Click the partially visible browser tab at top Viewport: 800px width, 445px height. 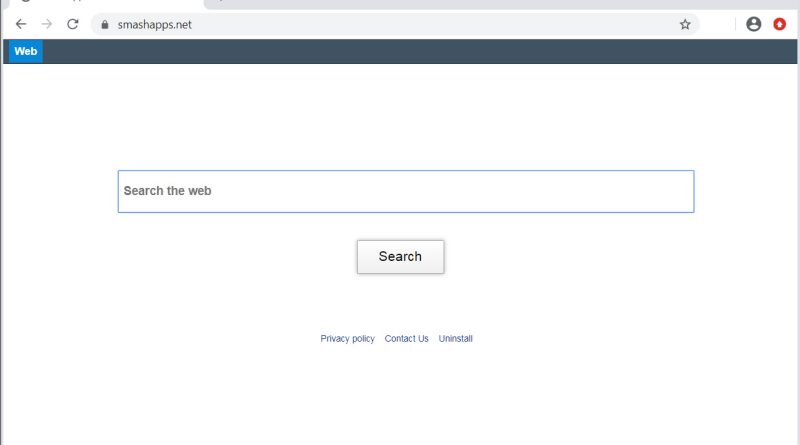(x=100, y=3)
